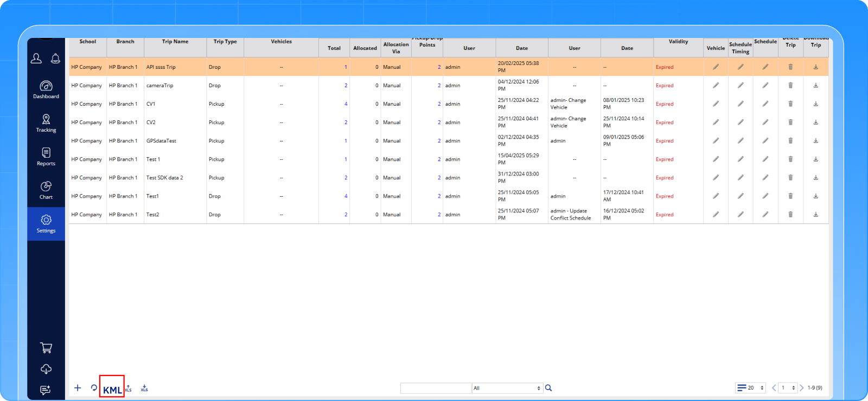Screen dimensions: 868x401
Task: Edit vehicle for CV1 trip
Action: tap(716, 104)
